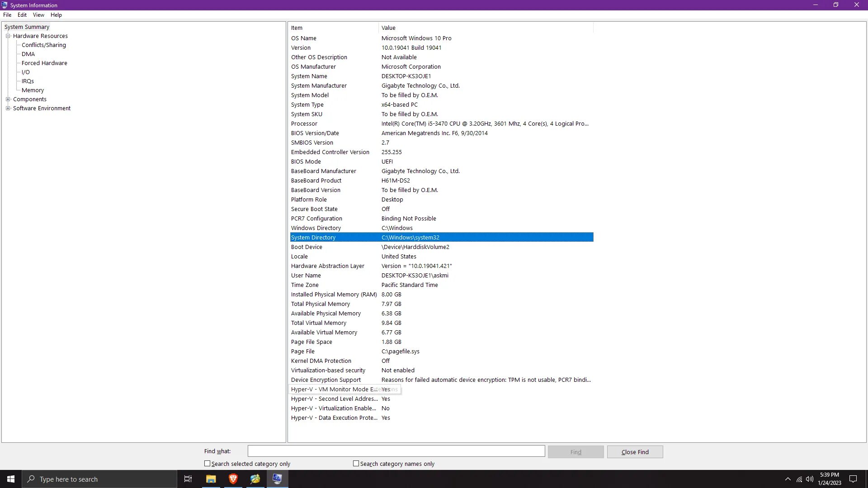Launch Brave browser from the taskbar

[x=233, y=479]
